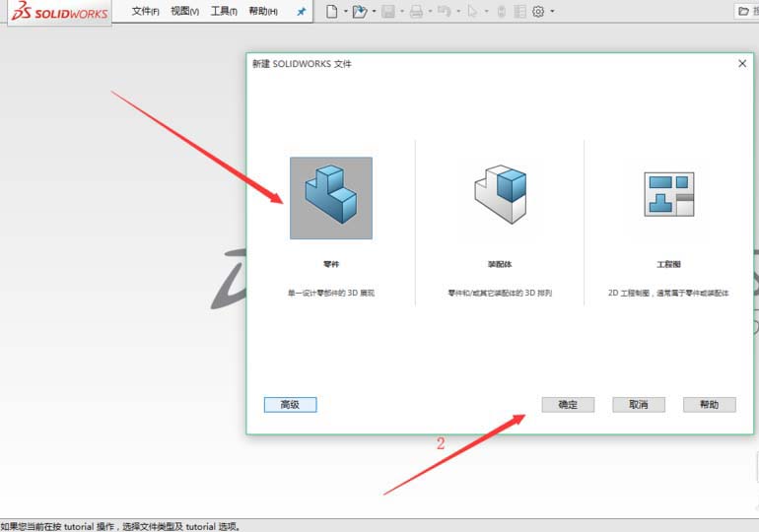Click the 帮助 help button in dialog
The image size is (759, 532).
coord(709,405)
